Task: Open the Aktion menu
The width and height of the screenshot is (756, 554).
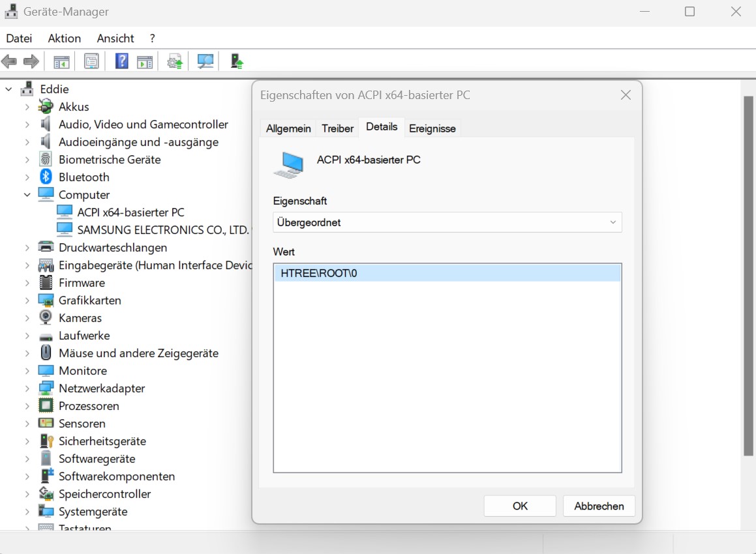Action: [x=63, y=38]
